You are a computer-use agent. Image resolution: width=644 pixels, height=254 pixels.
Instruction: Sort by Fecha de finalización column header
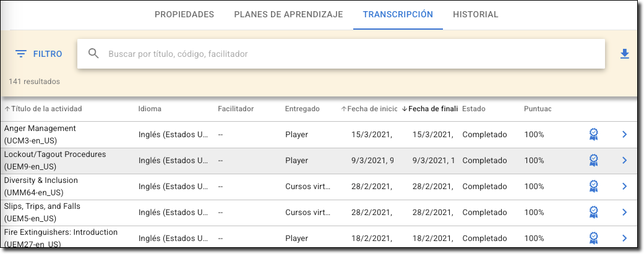pyautogui.click(x=432, y=109)
